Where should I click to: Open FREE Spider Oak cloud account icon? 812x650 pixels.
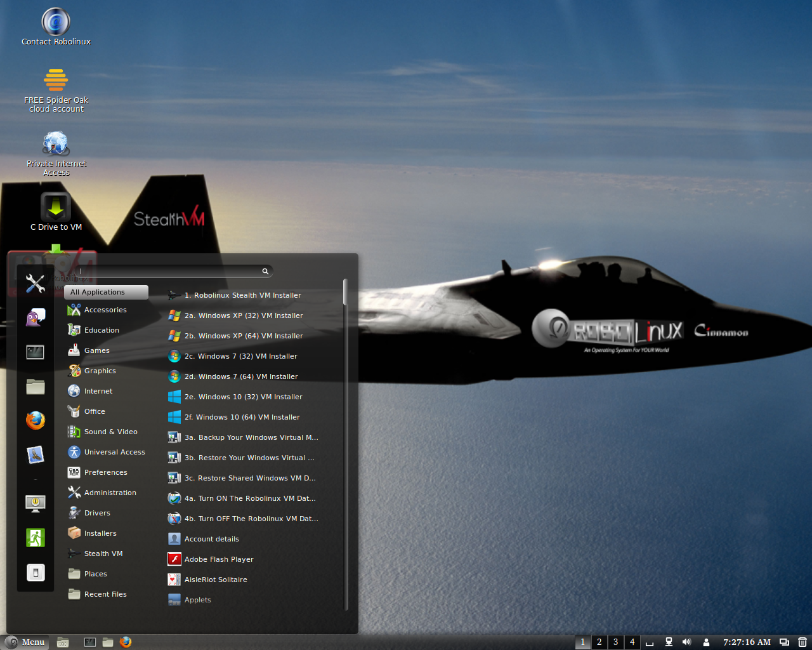[56, 90]
